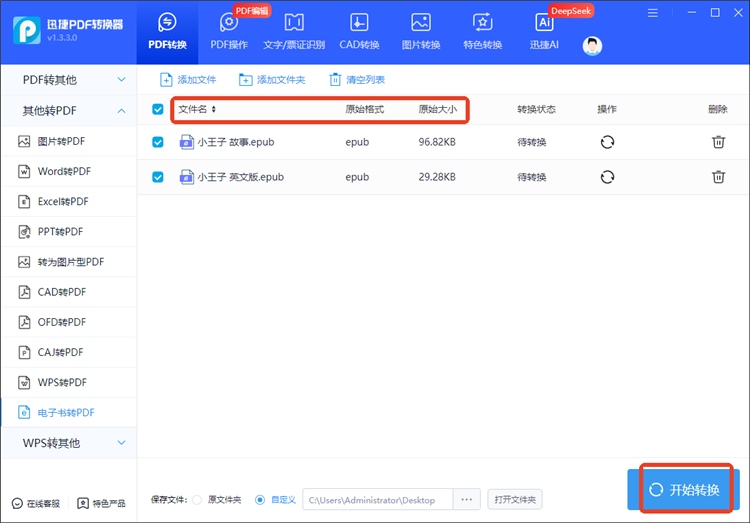Screen dimensions: 750x523
Task: Select 原文件夹 radio button
Action: coord(197,500)
